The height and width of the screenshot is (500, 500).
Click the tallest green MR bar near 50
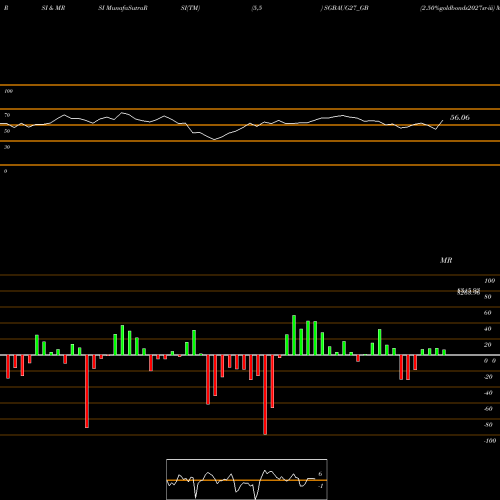pos(294,335)
